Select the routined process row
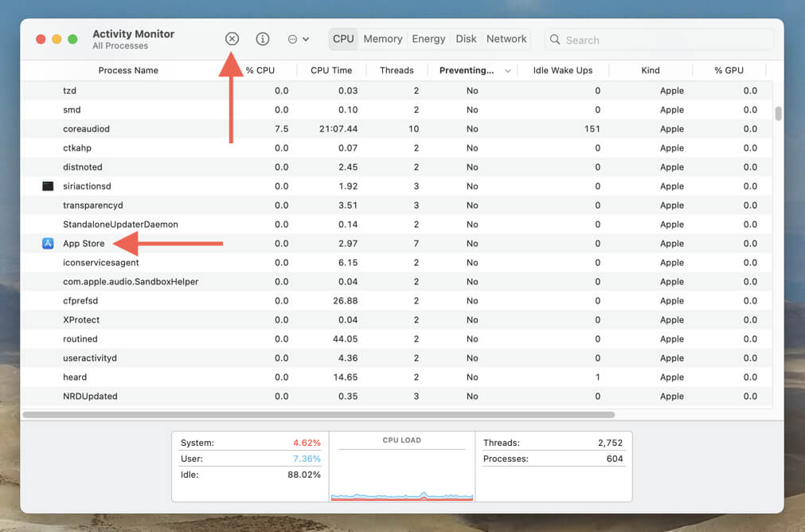Viewport: 805px width, 532px height. click(x=397, y=339)
